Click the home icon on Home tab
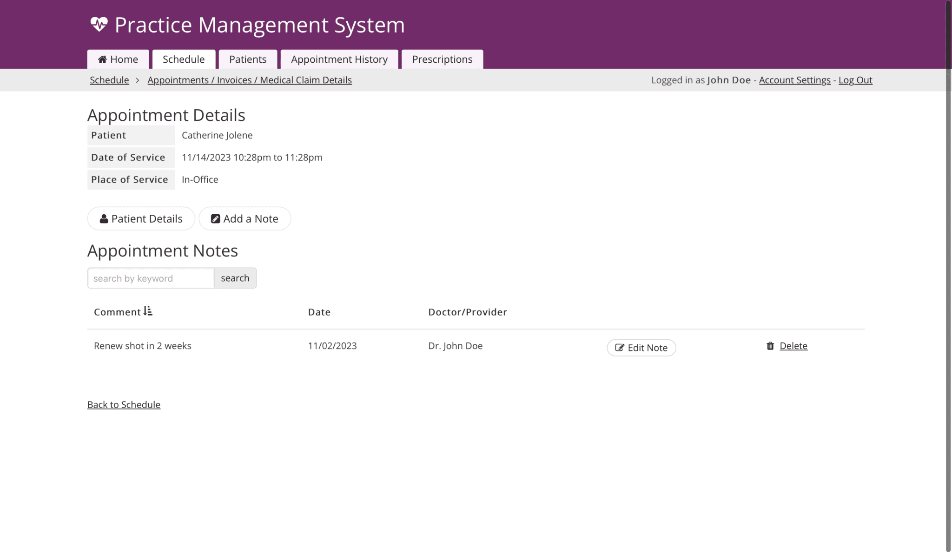This screenshot has width=952, height=560. click(x=103, y=59)
